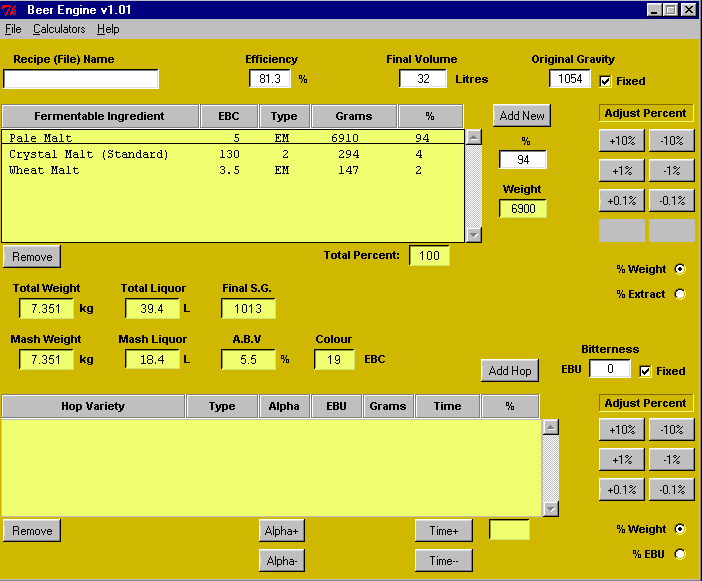
Task: Decrease hop percent by -0.1%
Action: pyautogui.click(x=672, y=489)
